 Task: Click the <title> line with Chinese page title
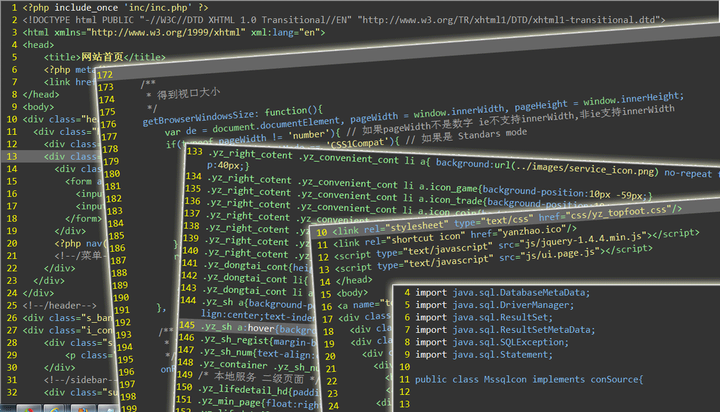pyautogui.click(x=104, y=57)
